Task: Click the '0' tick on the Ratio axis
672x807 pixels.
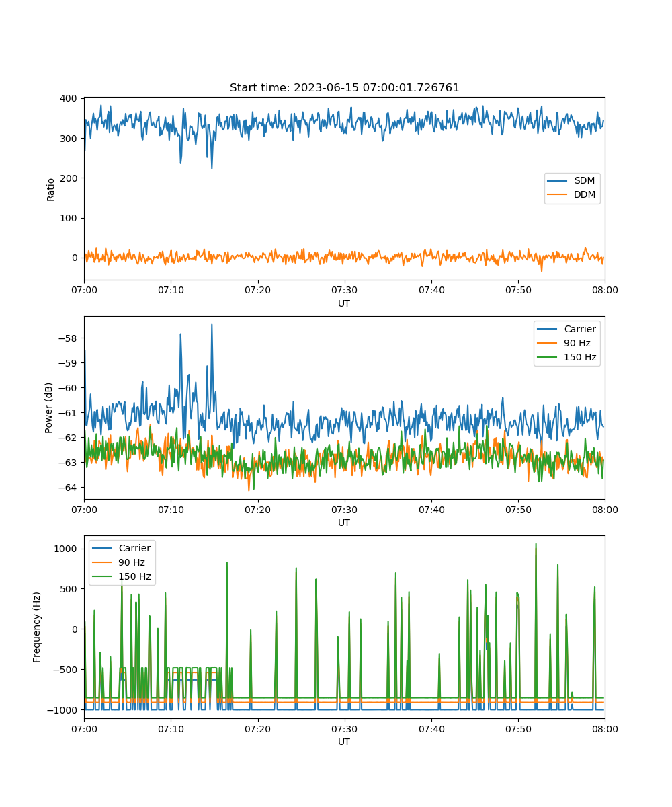Action: (x=76, y=258)
